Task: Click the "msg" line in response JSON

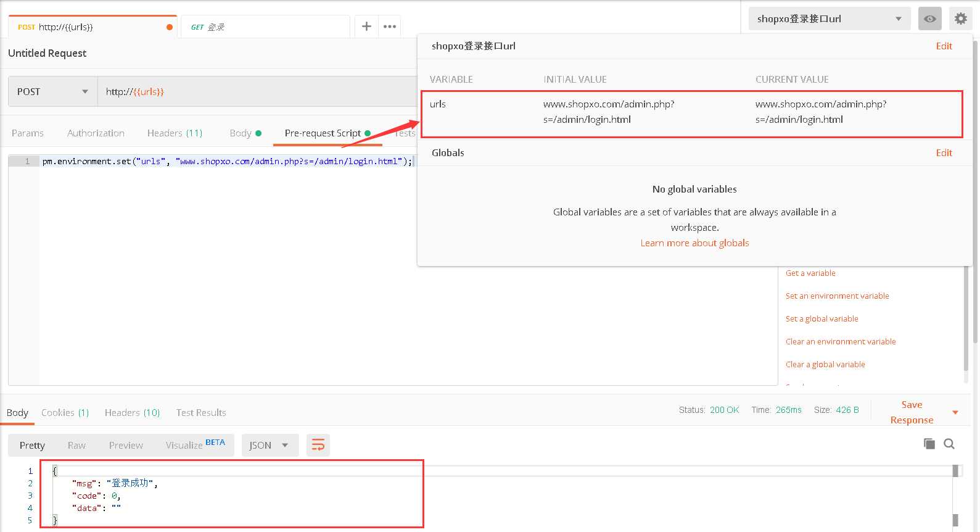Action: pyautogui.click(x=115, y=483)
